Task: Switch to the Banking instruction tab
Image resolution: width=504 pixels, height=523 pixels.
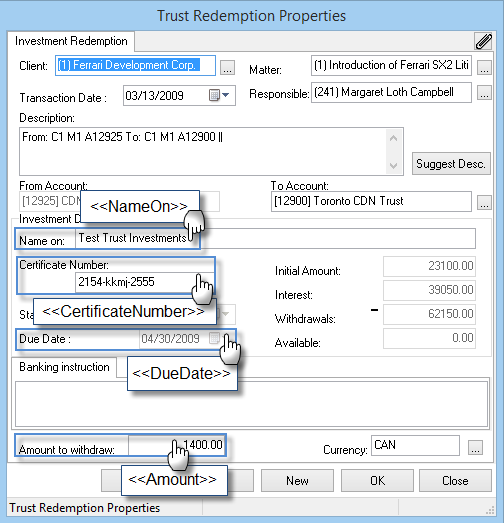Action: click(x=64, y=367)
